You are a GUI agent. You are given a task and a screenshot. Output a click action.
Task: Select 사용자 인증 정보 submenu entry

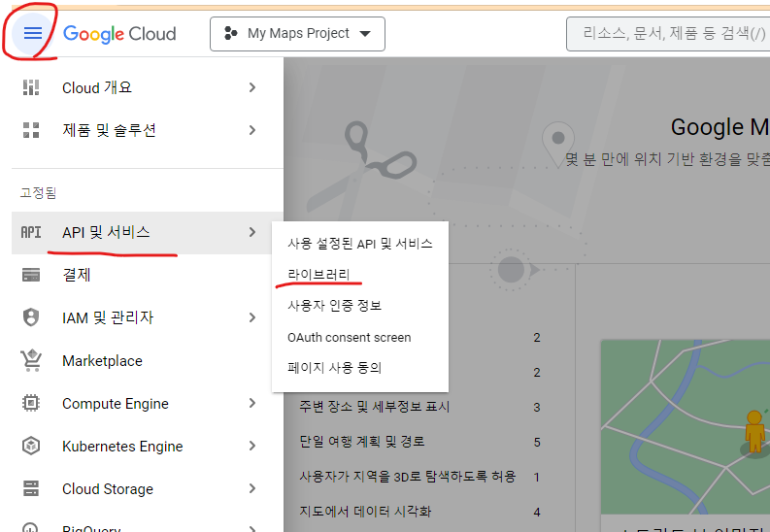360,305
